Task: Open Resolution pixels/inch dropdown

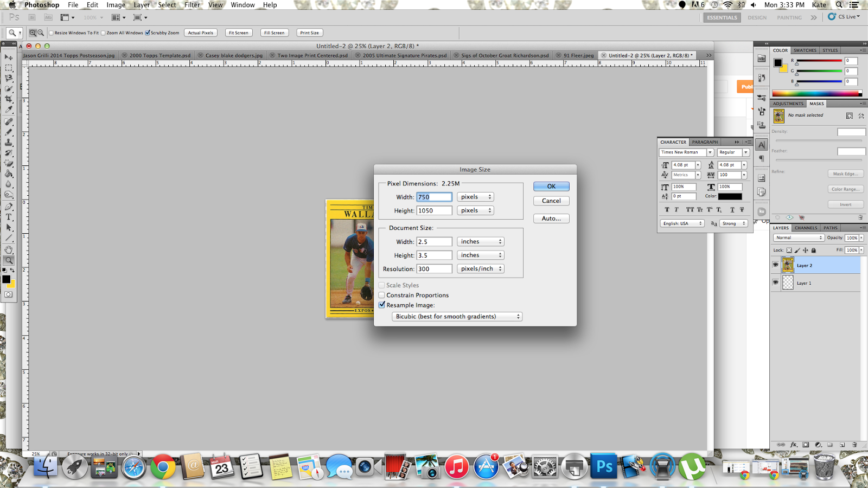Action: coord(481,269)
